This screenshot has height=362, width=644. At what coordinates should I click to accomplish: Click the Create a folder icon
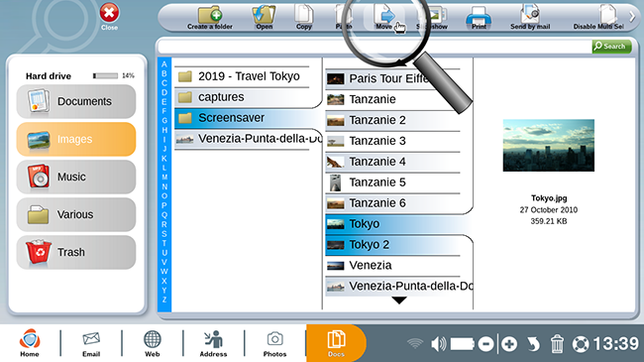coord(210,15)
